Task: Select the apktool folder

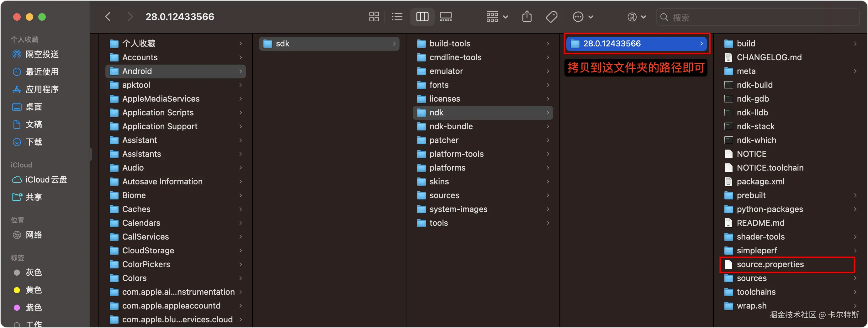Action: [x=176, y=85]
